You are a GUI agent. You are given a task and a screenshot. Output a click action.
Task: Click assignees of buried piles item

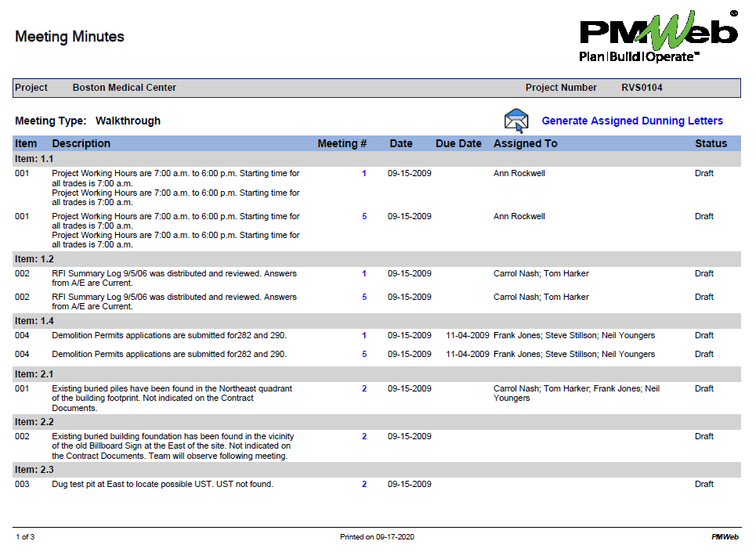point(576,394)
